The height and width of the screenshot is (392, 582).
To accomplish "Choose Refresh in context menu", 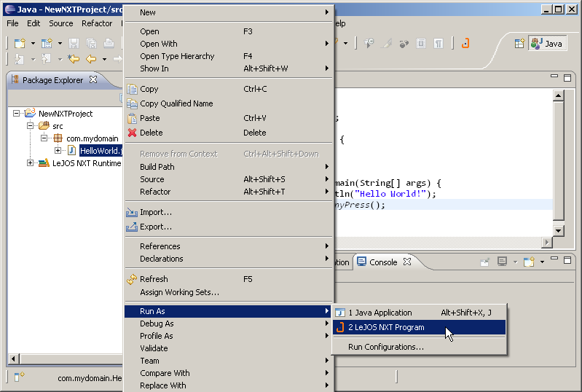I will (228, 279).
